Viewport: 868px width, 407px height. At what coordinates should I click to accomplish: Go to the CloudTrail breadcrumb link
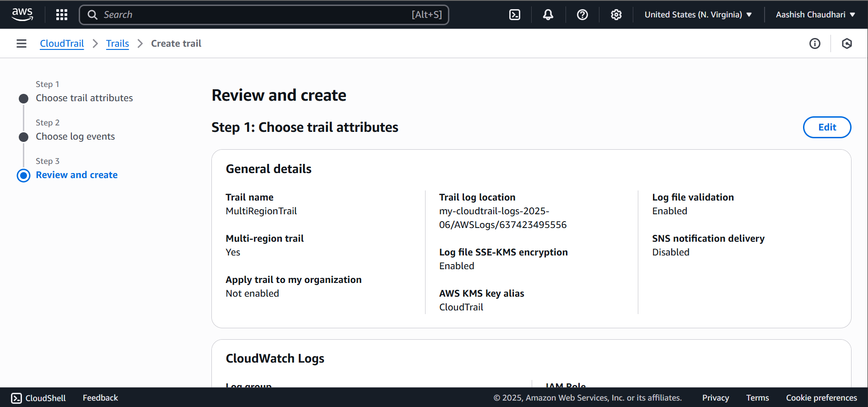click(62, 43)
